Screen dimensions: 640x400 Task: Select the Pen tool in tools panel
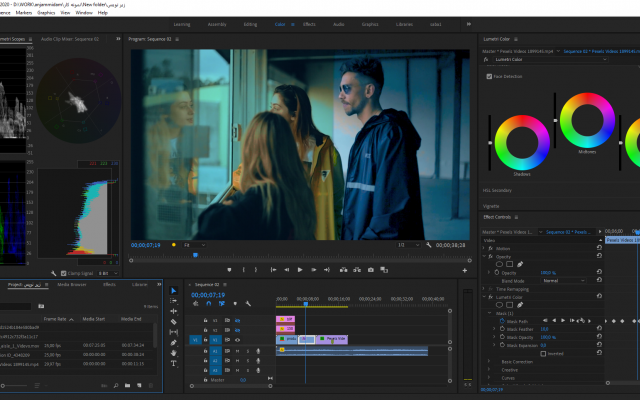point(173,343)
